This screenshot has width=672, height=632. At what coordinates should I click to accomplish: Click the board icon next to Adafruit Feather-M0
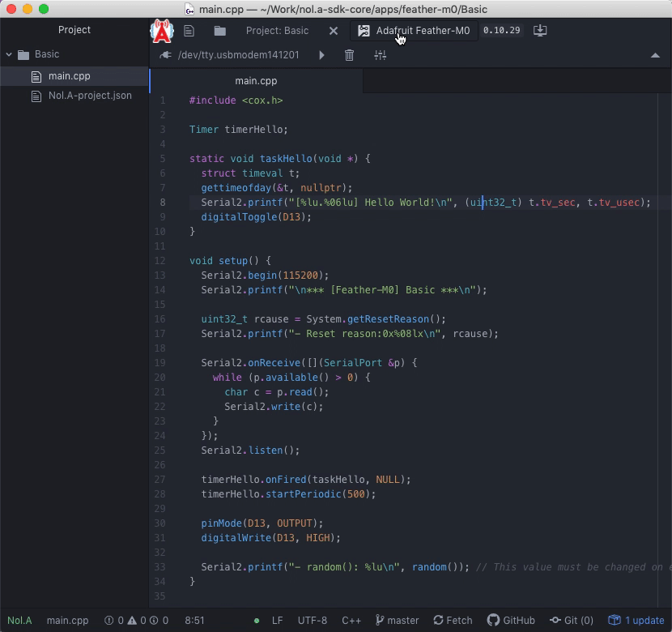point(364,31)
